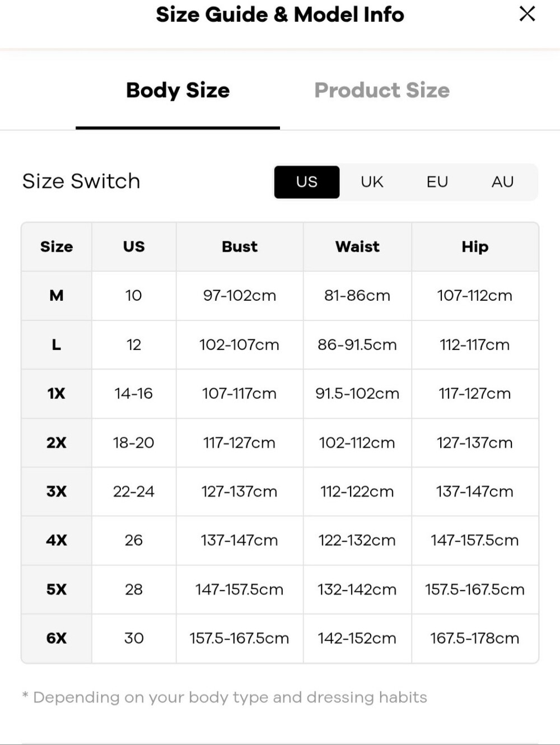
Task: Select the 5X size row label
Action: point(57,589)
